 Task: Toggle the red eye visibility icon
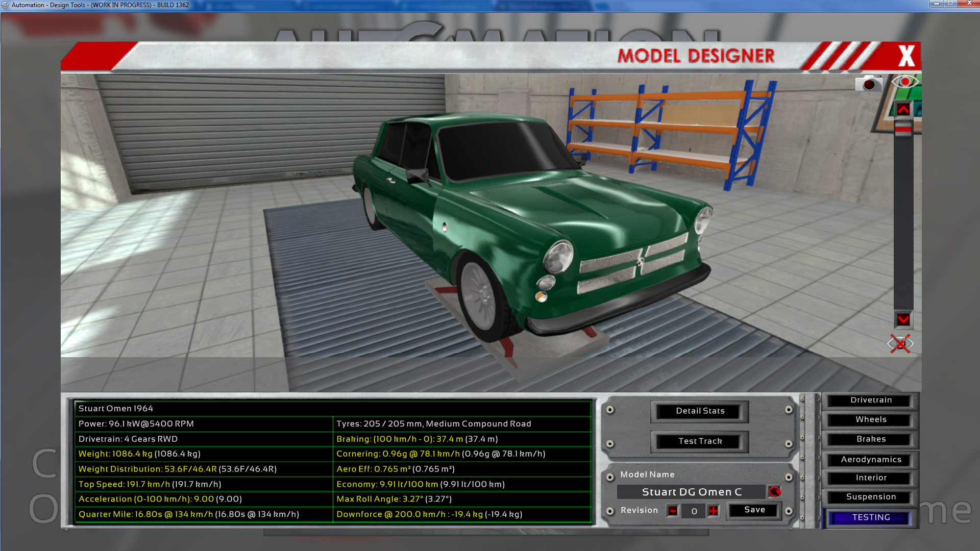(x=905, y=82)
